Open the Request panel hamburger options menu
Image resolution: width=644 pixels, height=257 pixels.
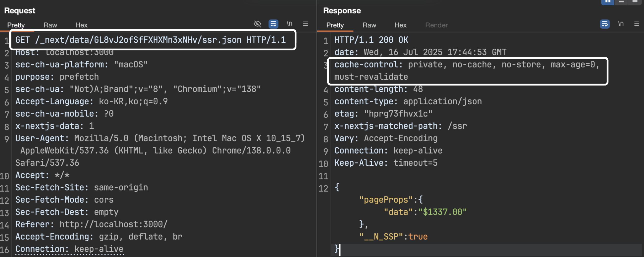tap(305, 24)
